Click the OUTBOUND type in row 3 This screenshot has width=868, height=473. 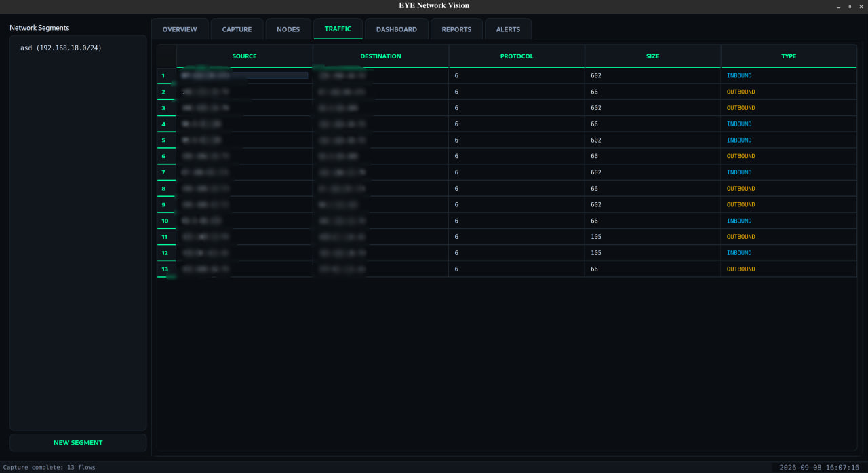[741, 108]
